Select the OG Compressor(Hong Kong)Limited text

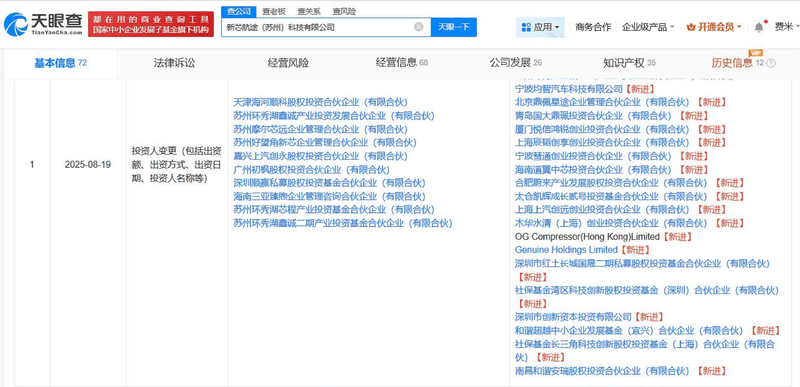587,237
